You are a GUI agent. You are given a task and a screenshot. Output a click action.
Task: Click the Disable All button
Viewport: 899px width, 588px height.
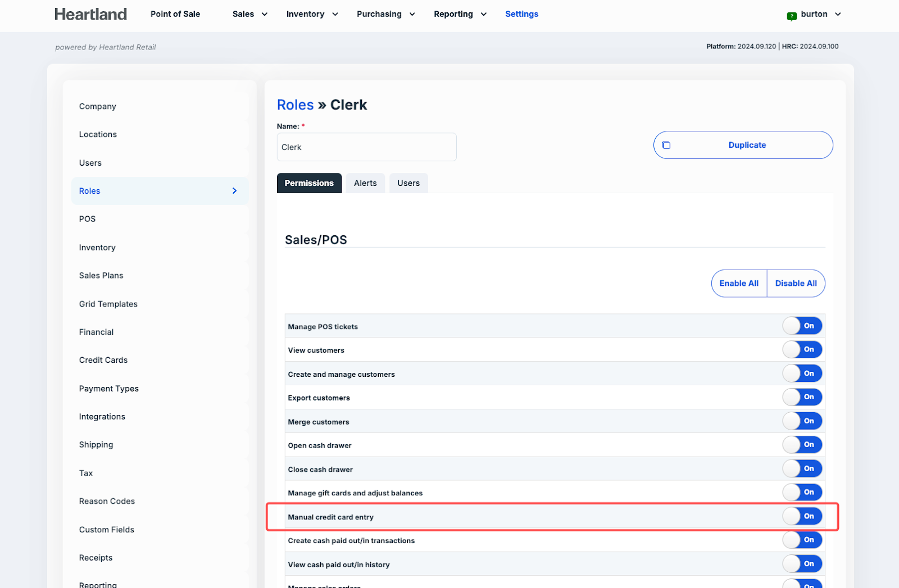click(x=796, y=284)
